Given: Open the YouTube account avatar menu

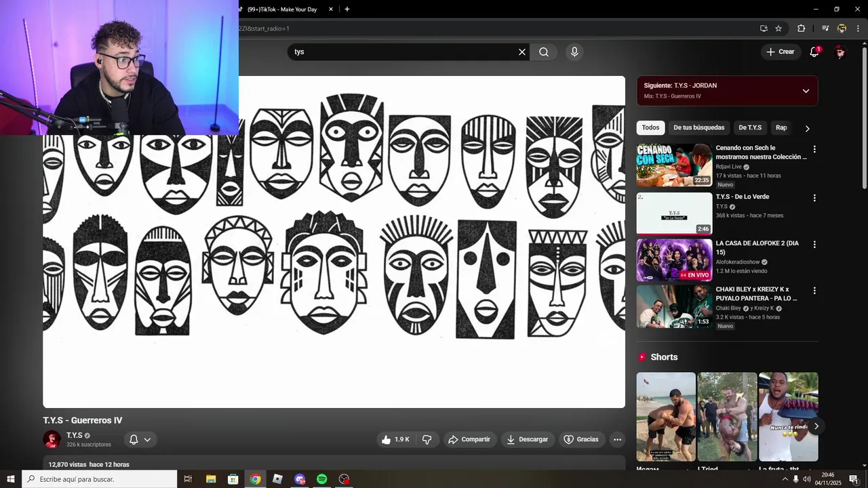Looking at the screenshot, I should coord(840,52).
